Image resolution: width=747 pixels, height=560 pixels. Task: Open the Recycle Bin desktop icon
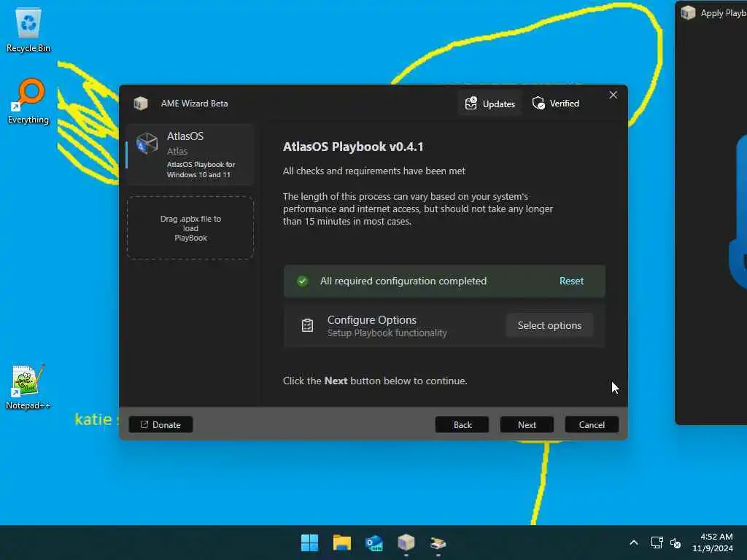tap(28, 31)
